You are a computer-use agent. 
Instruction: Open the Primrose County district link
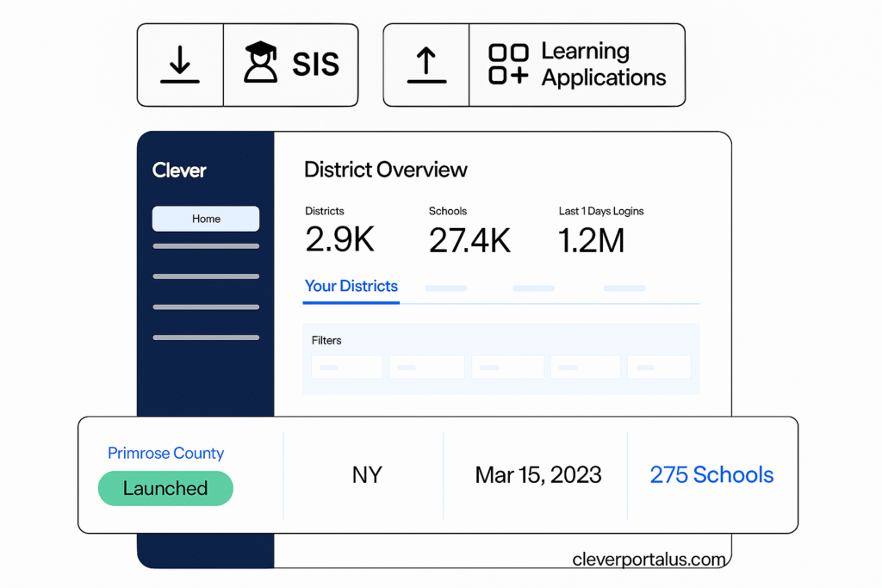[165, 453]
